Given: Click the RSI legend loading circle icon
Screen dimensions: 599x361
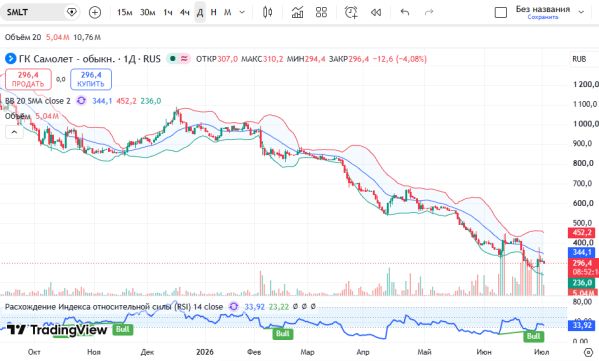Looking at the screenshot, I should 233,306.
